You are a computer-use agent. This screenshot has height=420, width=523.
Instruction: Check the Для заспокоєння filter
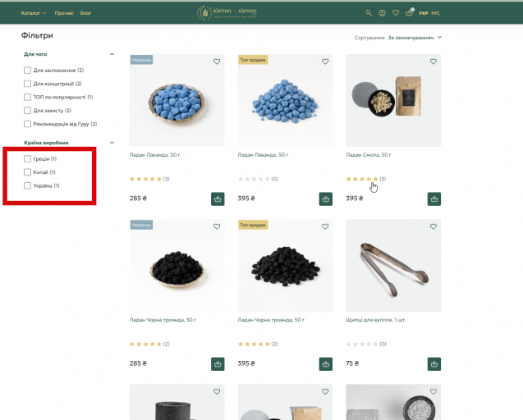coord(27,70)
